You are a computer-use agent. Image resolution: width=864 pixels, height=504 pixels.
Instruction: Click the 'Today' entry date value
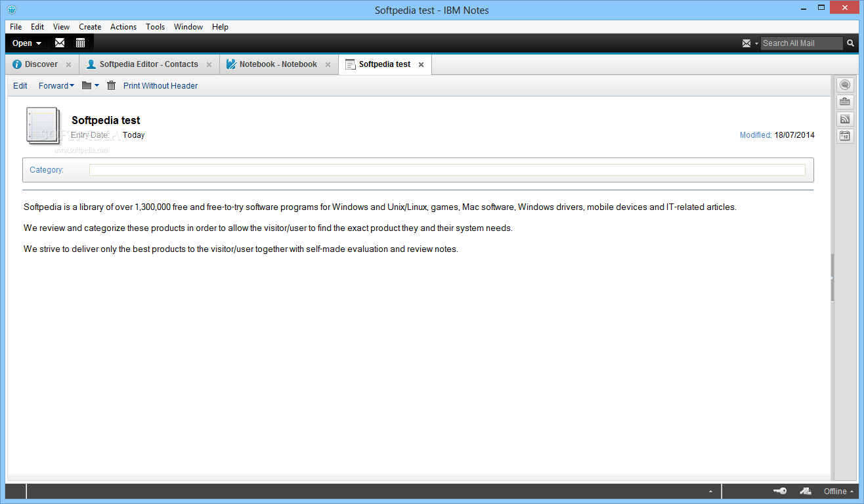click(134, 135)
